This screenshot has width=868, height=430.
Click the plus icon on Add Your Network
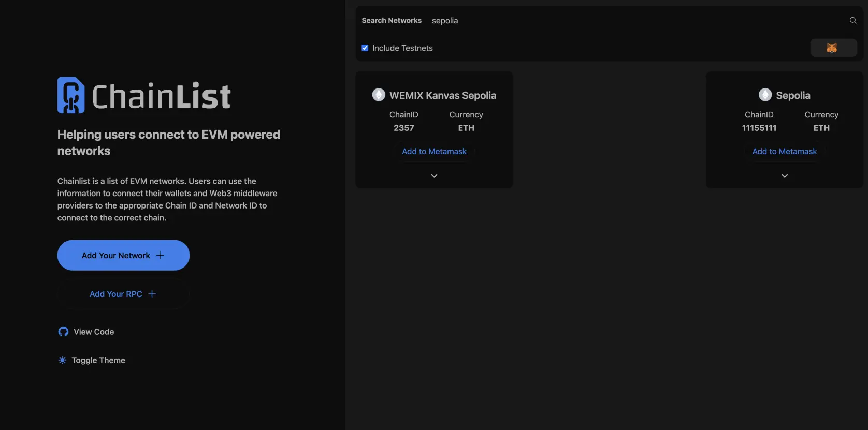[160, 255]
